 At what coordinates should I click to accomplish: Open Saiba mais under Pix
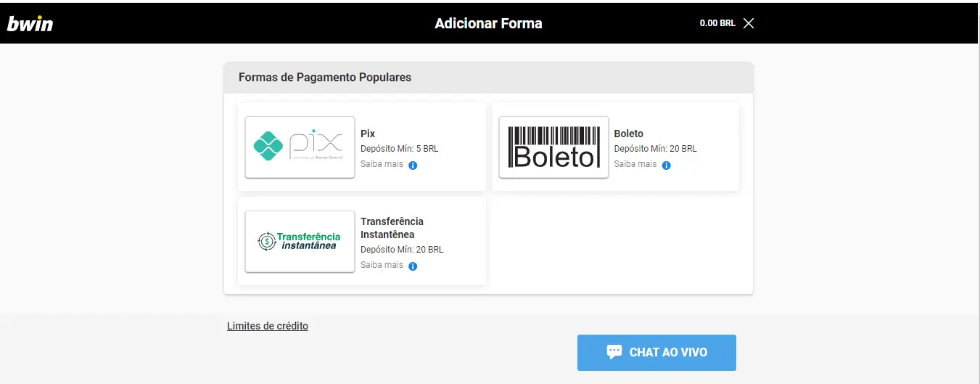382,164
